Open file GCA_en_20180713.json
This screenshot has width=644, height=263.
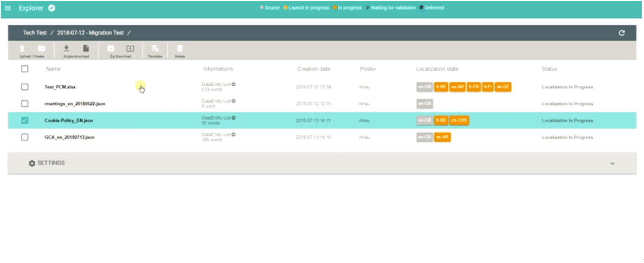point(69,137)
